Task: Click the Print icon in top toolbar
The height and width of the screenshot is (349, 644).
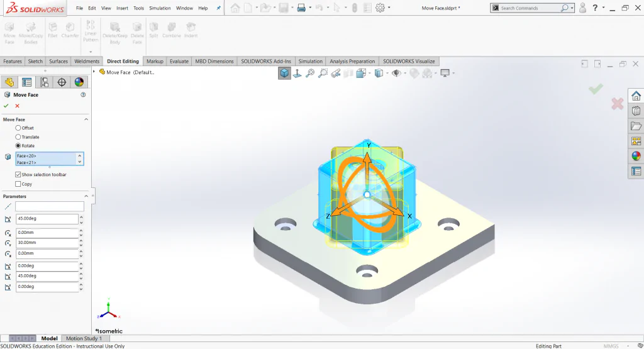Action: coord(301,8)
